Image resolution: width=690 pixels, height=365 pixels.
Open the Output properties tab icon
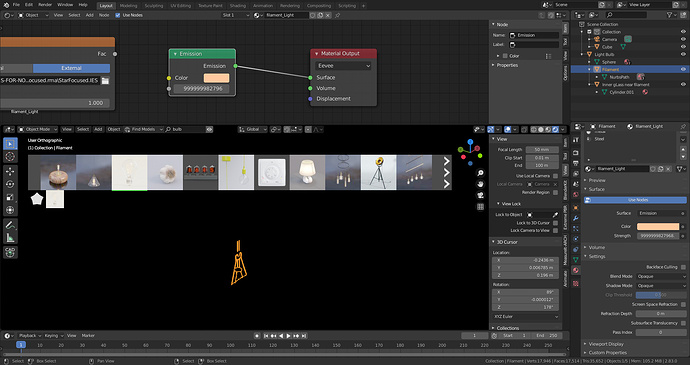coord(576,163)
